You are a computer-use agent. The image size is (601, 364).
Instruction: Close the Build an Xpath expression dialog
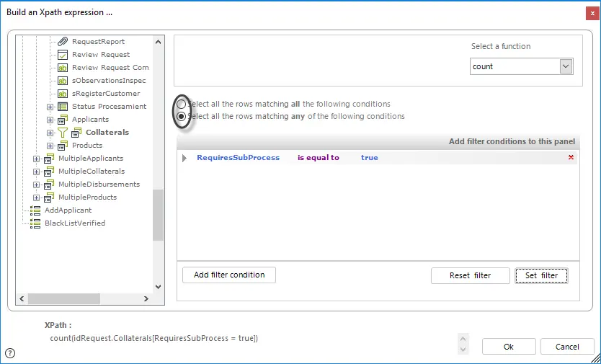tap(592, 14)
